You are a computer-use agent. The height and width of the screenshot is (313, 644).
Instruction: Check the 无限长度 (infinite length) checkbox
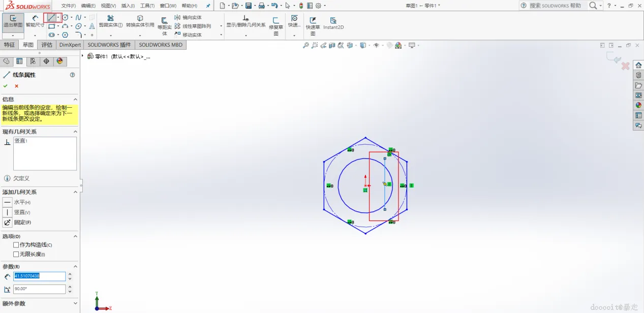click(16, 254)
